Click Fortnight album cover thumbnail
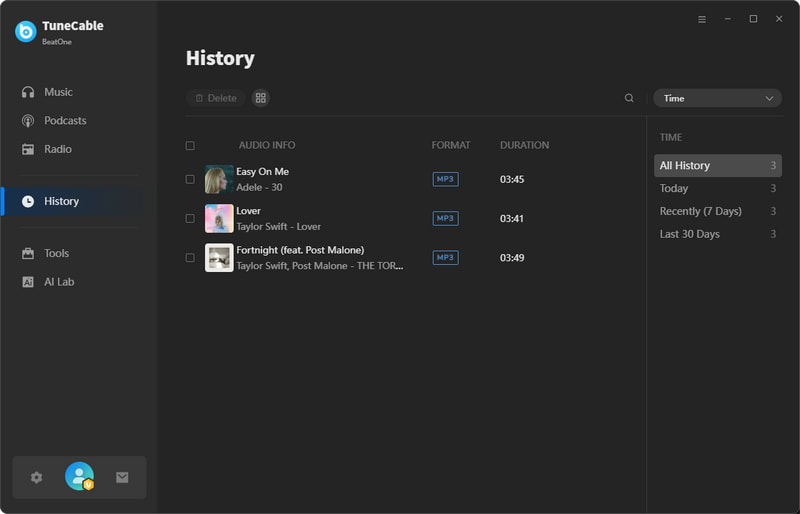 (x=219, y=258)
